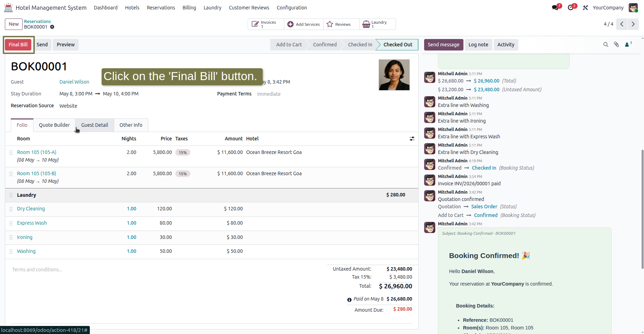Open the YourCompany company switcher
Image resolution: width=644 pixels, height=334 pixels.
608,8
